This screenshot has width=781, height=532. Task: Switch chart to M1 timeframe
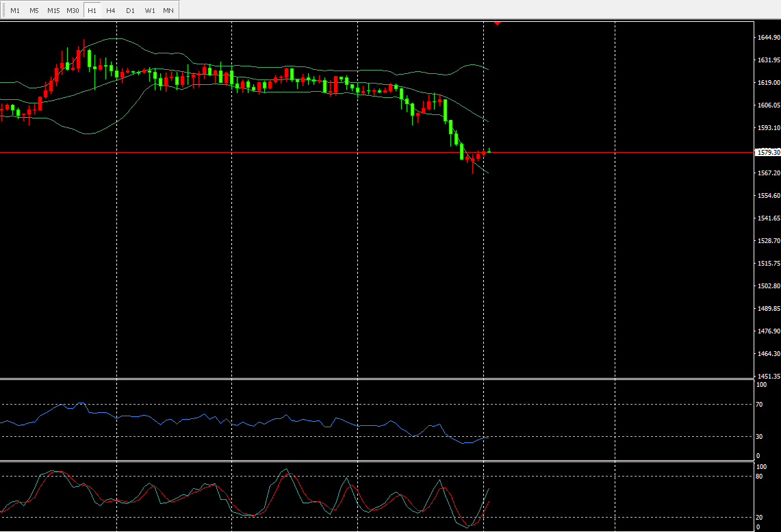[x=15, y=10]
